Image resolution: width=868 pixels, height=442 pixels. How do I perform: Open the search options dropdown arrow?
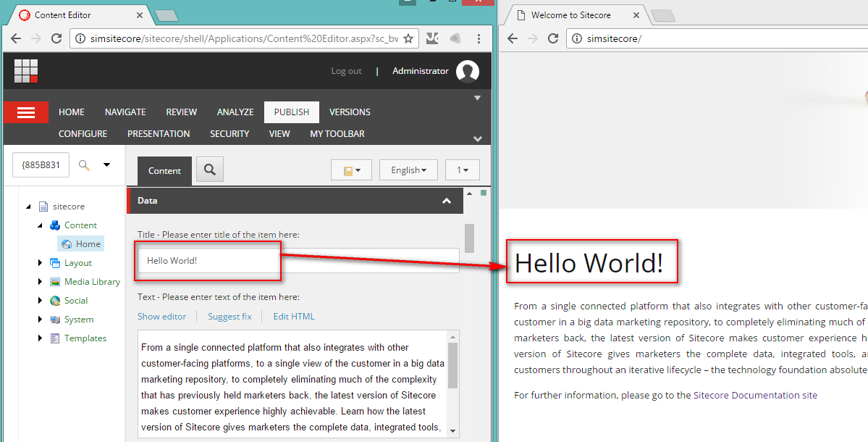[x=107, y=165]
